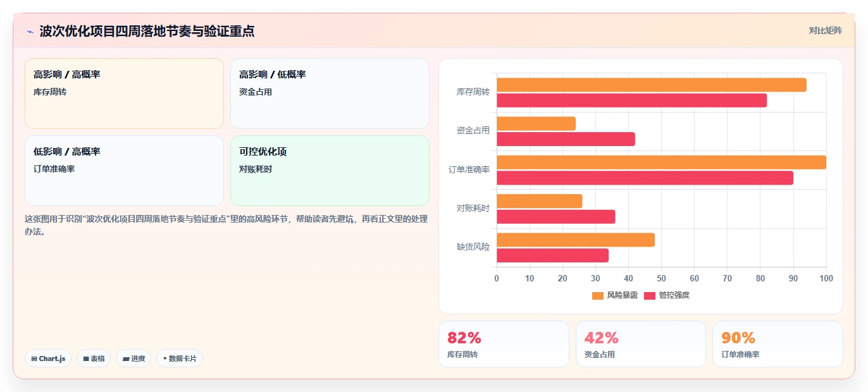Click the 进度 tag chip
This screenshot has height=392, width=868.
(x=133, y=358)
